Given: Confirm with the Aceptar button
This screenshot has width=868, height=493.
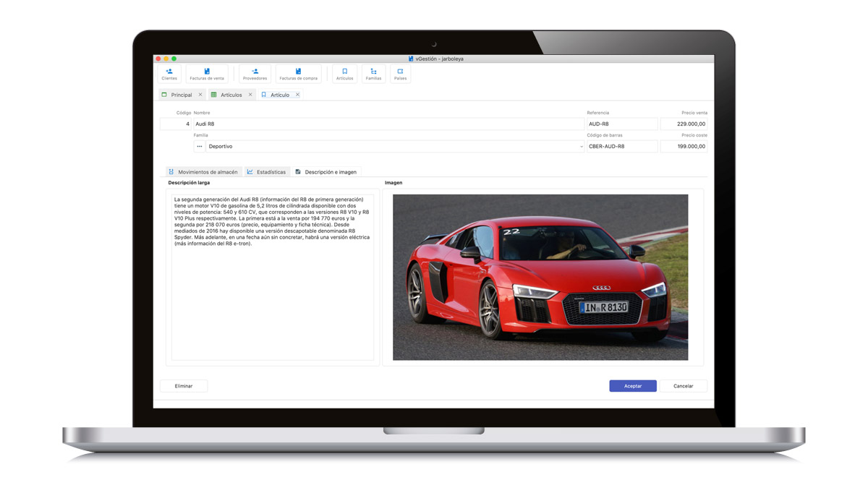Looking at the screenshot, I should (x=633, y=386).
